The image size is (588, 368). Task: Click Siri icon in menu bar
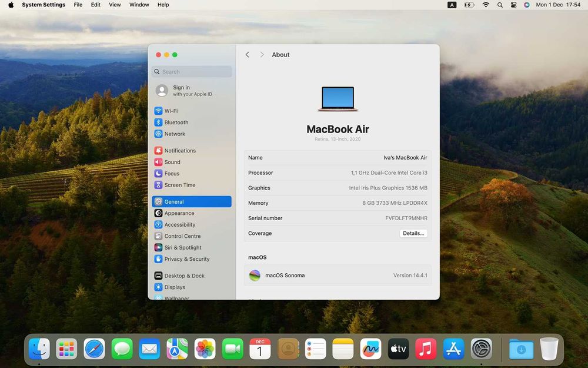click(527, 5)
